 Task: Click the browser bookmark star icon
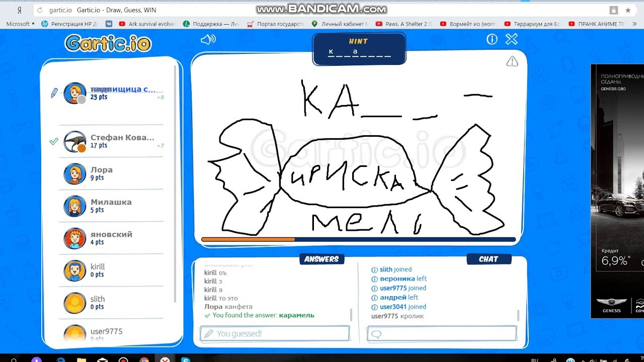coord(628,10)
